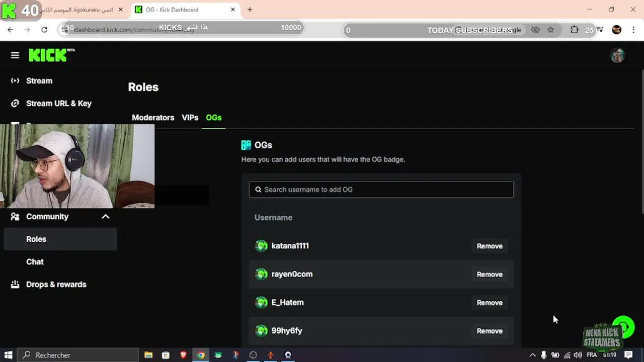The width and height of the screenshot is (644, 362).
Task: Remove rayen0com from OGs
Action: click(x=490, y=274)
